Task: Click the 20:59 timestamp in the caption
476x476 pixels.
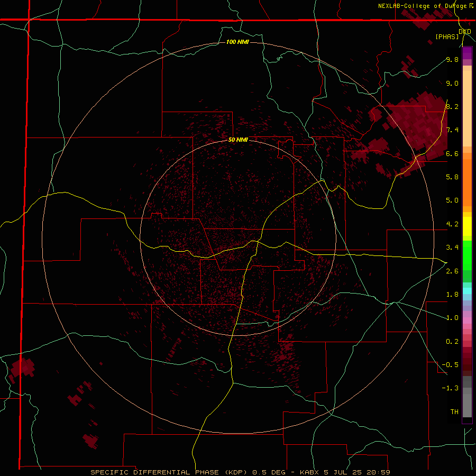Action: (x=378, y=472)
